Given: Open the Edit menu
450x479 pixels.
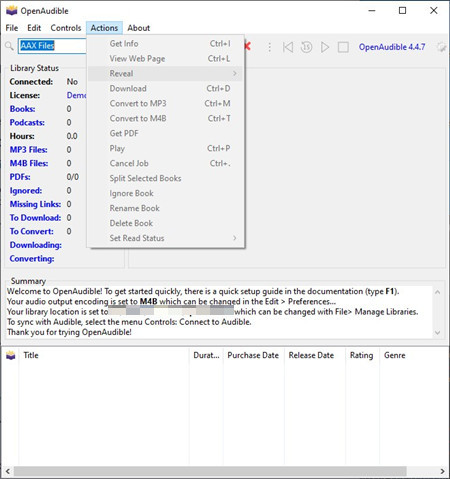Looking at the screenshot, I should point(34,28).
